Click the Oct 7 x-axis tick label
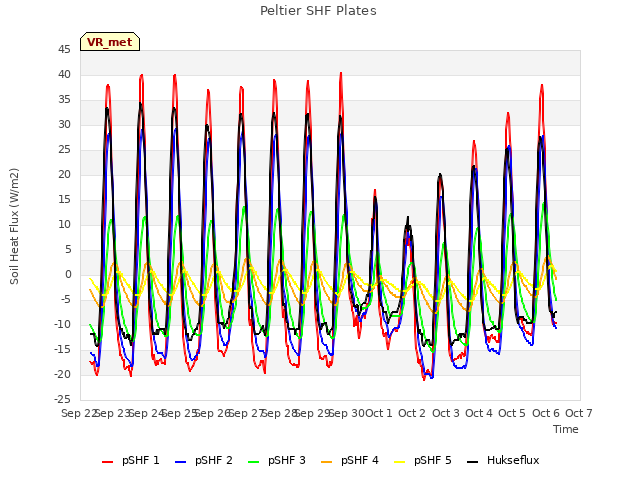Screen dimensions: 640x480 tap(579, 413)
